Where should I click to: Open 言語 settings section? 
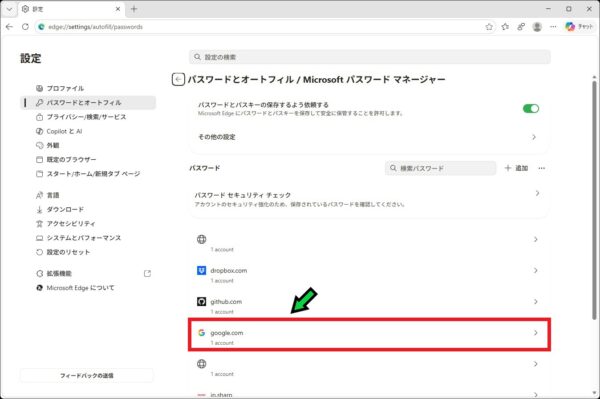coord(88,195)
